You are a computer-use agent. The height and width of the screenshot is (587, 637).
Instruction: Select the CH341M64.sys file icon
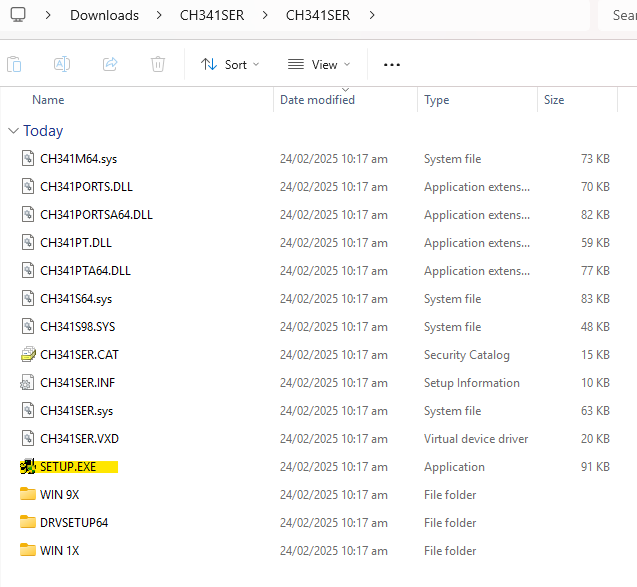28,158
